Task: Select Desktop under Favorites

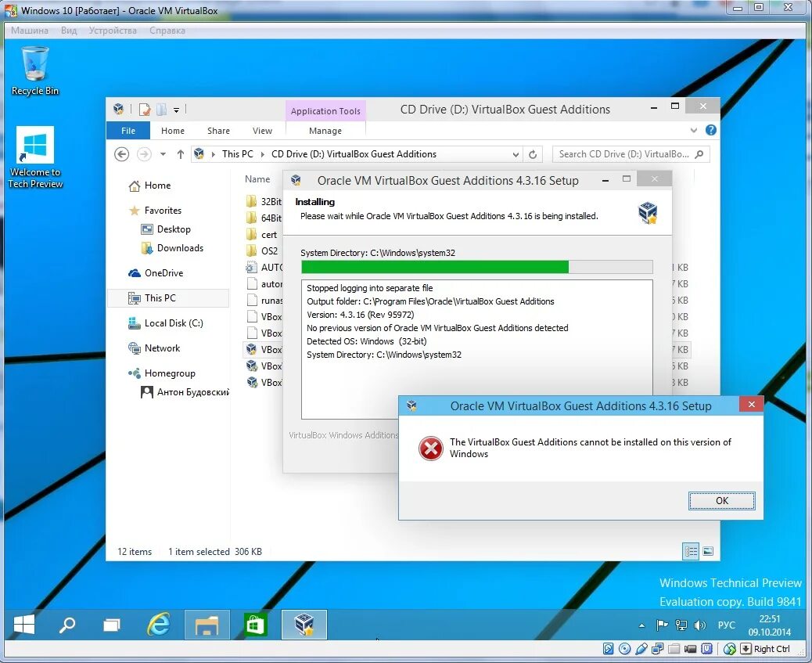Action: pos(166,229)
